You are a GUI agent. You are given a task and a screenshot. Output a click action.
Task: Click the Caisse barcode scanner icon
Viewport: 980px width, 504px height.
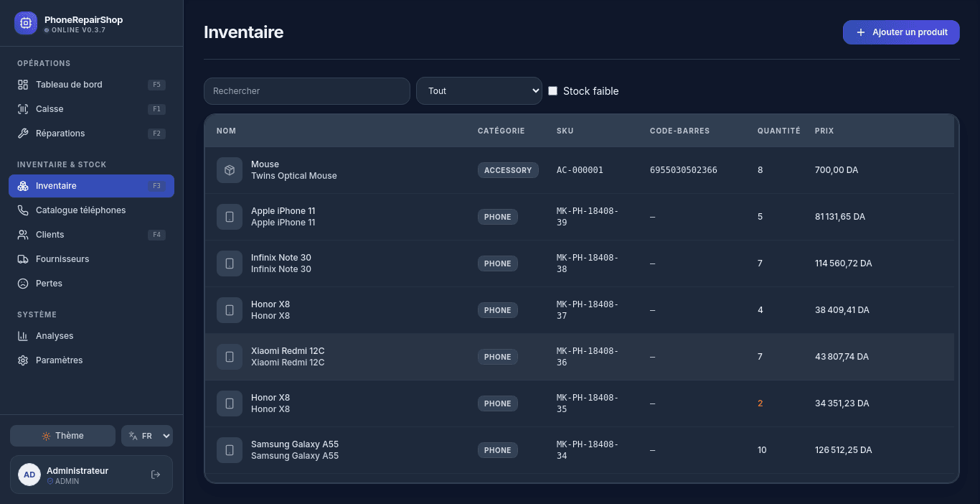pos(23,109)
